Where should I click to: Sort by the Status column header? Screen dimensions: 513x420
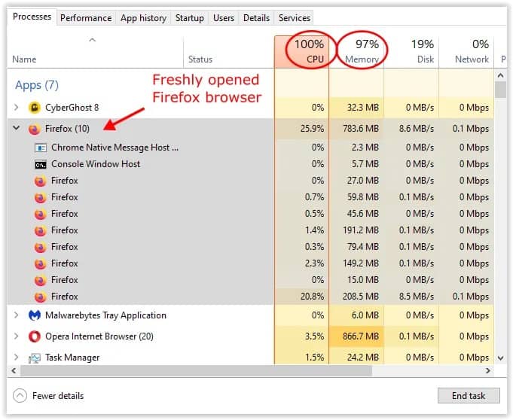click(x=229, y=52)
